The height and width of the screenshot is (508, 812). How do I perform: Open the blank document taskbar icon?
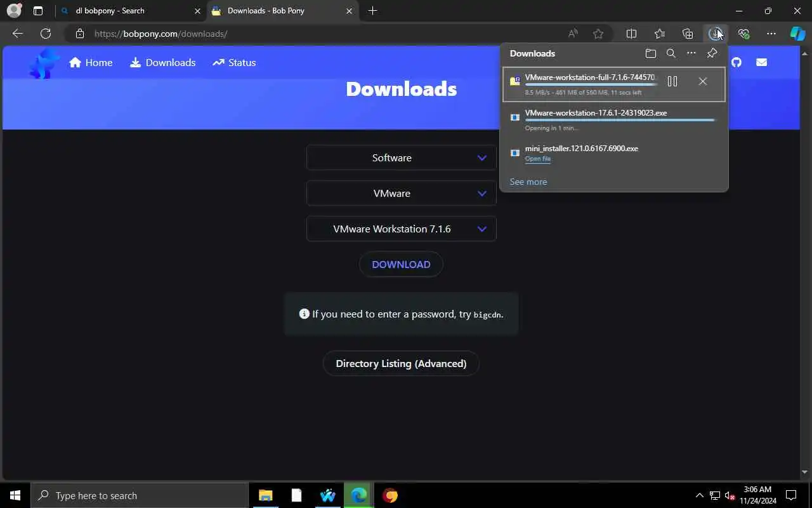(297, 495)
